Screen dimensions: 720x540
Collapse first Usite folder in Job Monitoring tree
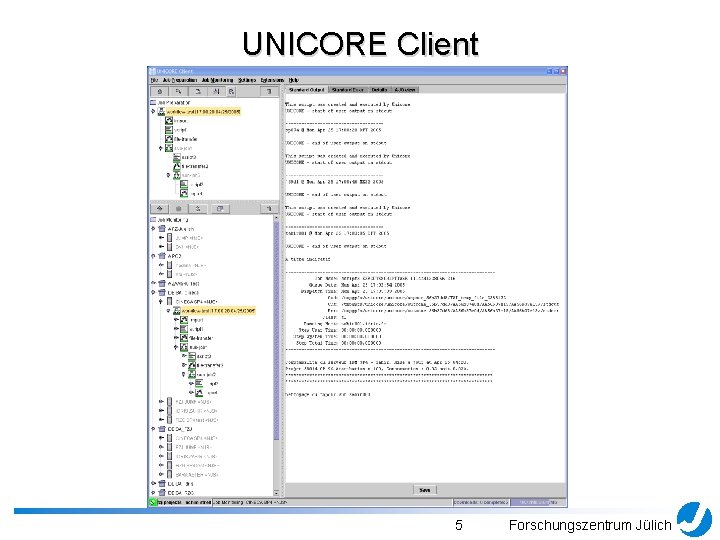[153, 229]
